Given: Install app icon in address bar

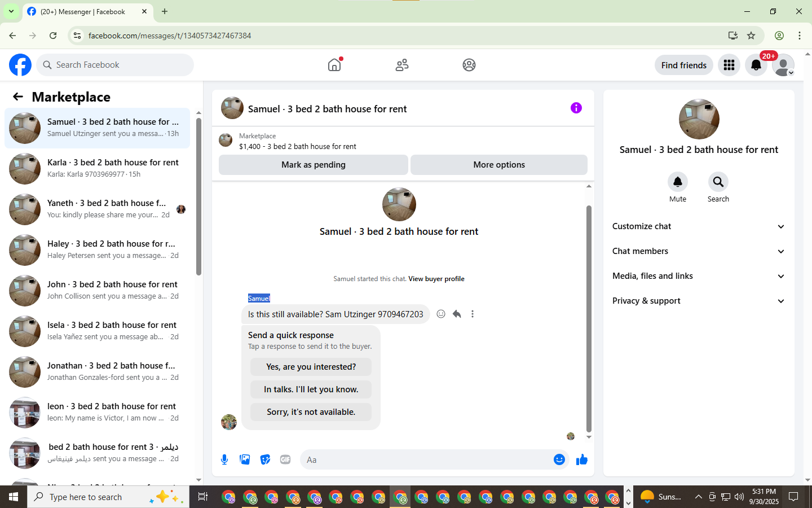Looking at the screenshot, I should coord(733,36).
